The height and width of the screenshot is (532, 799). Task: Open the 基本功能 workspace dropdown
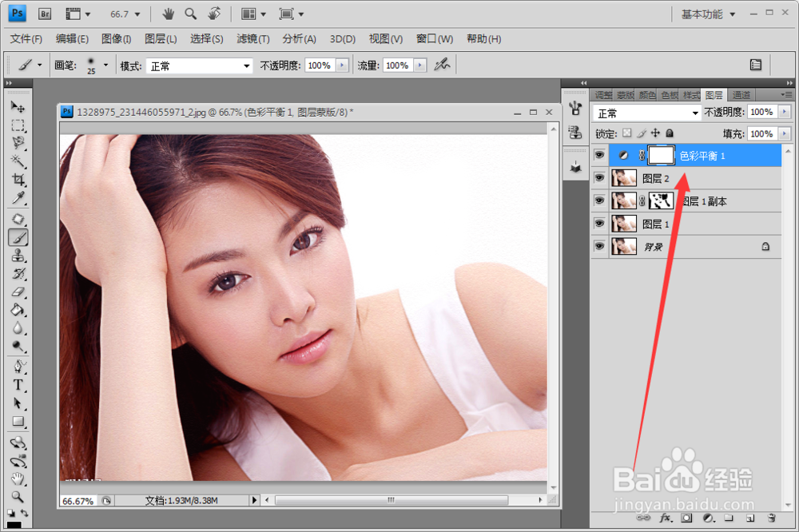point(708,14)
